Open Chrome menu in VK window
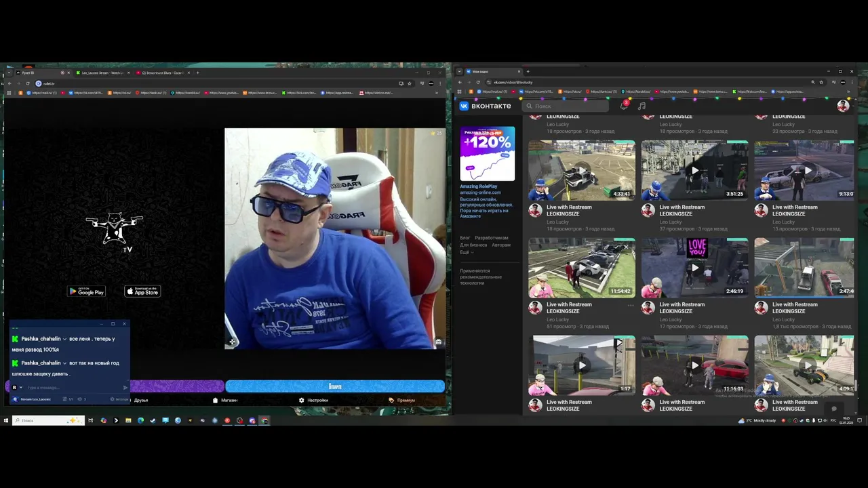868x488 pixels. pos(852,82)
